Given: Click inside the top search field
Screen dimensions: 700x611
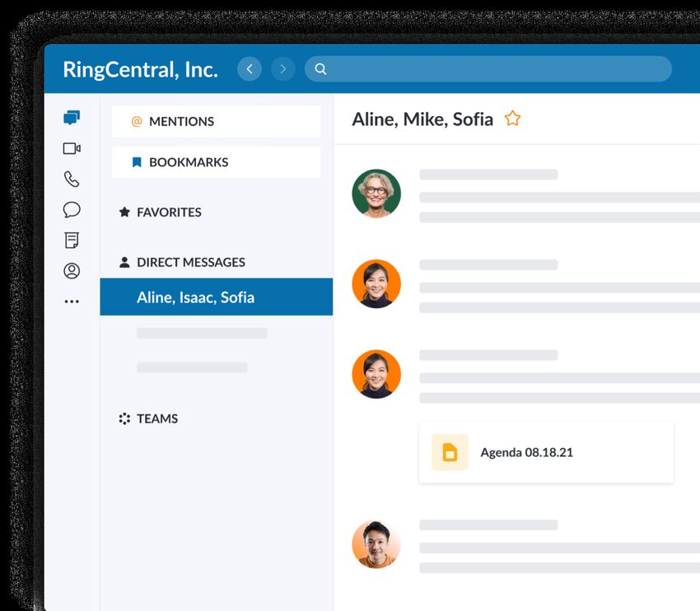Looking at the screenshot, I should pyautogui.click(x=494, y=69).
